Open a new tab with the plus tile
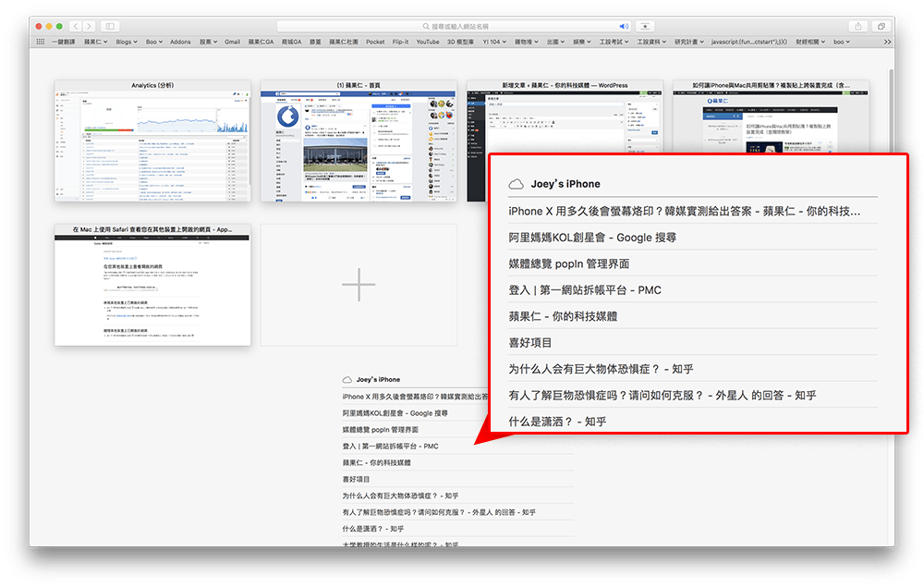 point(359,285)
